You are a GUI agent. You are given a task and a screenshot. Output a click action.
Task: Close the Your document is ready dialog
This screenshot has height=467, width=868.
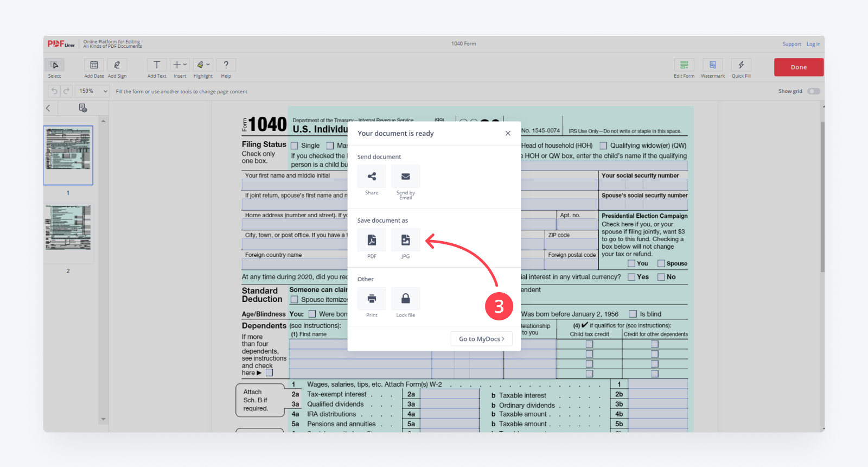[508, 133]
